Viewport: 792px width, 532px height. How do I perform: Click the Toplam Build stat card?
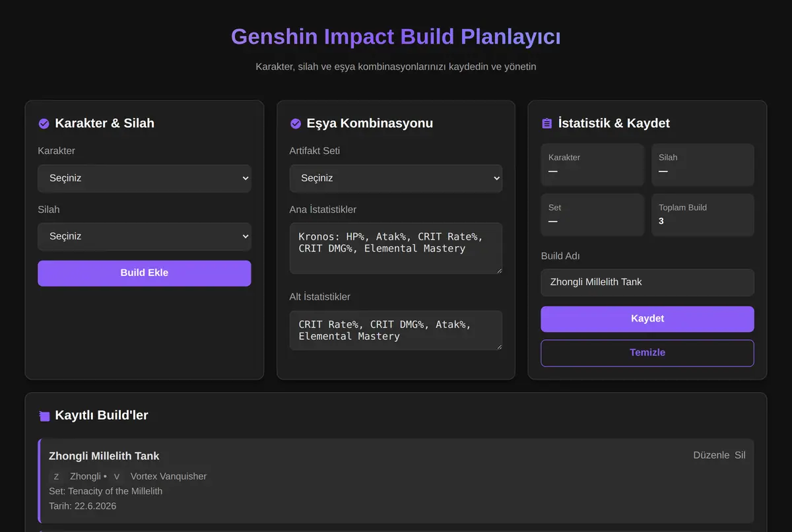tap(703, 215)
